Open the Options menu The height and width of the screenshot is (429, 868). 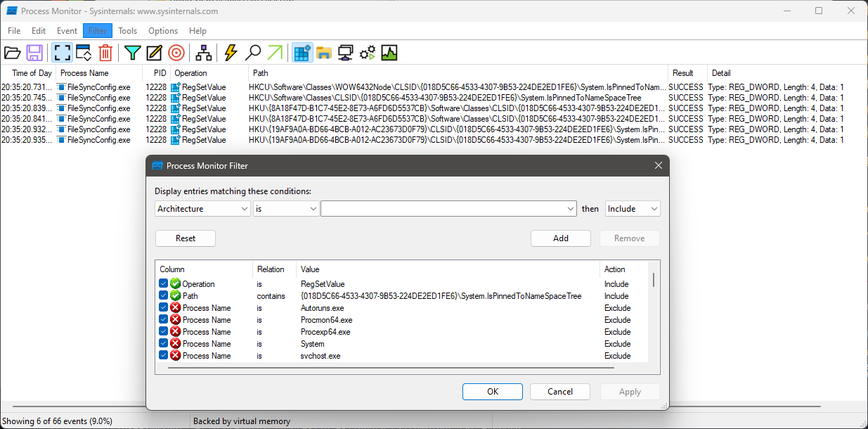pyautogui.click(x=163, y=31)
